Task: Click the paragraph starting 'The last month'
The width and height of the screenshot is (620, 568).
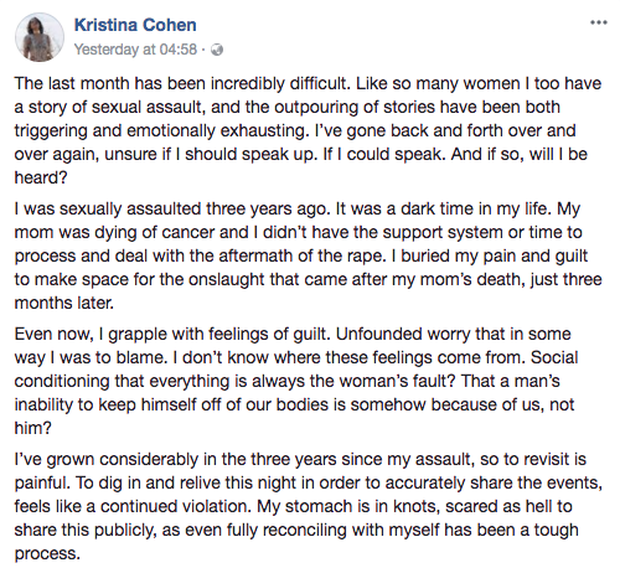Action: pyautogui.click(x=308, y=131)
